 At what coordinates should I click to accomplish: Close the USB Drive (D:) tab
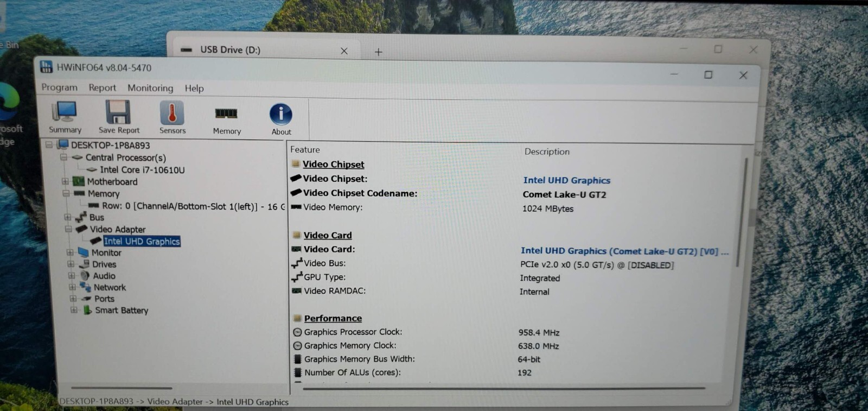pos(344,51)
